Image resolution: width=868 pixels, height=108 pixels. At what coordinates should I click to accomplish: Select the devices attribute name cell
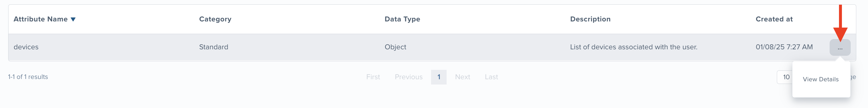click(26, 47)
